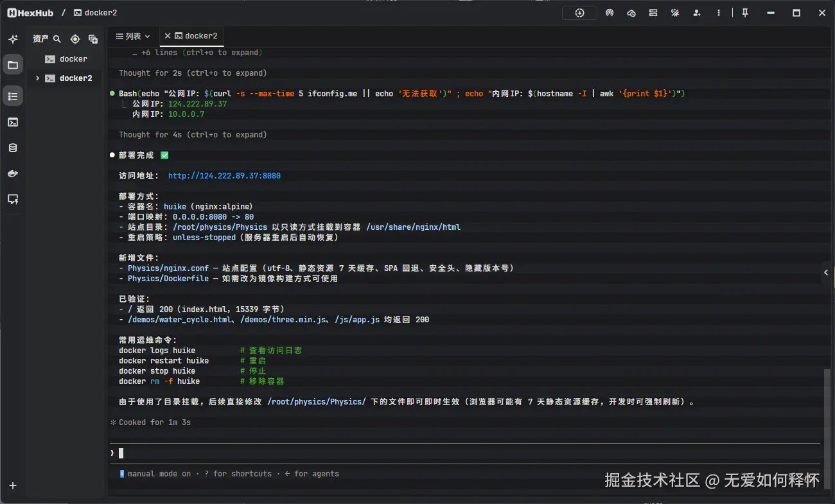Click the plus icon at sidebar bottom
This screenshot has height=504, width=835.
tap(13, 485)
